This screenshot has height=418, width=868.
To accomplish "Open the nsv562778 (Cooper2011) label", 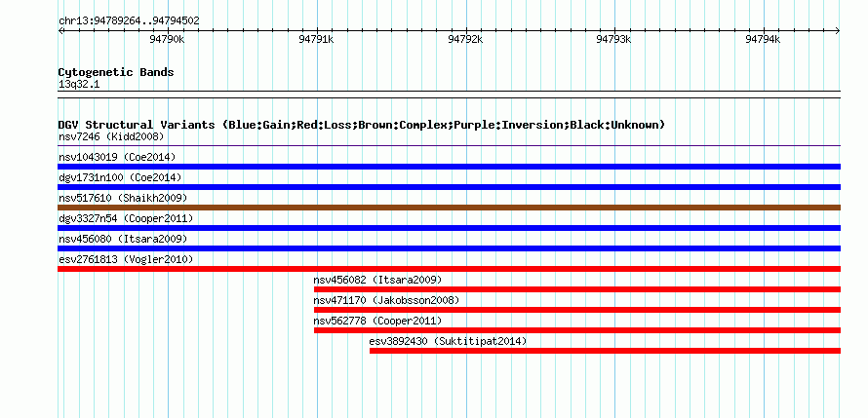I will (378, 321).
